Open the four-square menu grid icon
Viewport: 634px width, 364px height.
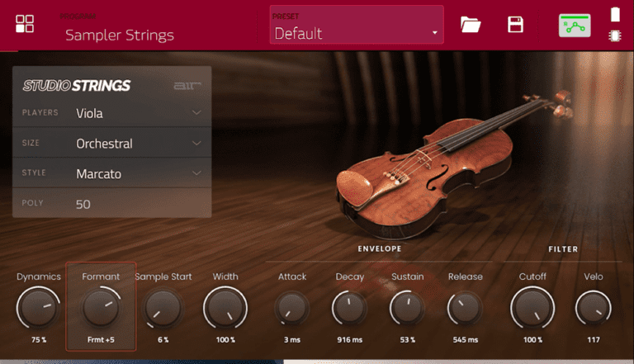[x=25, y=24]
